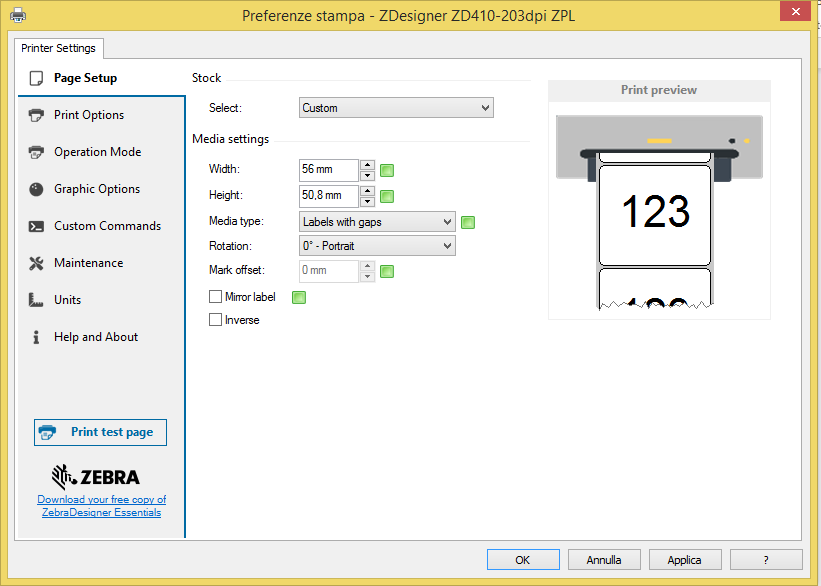Viewport: 821px width, 586px height.
Task: Enable the Mirror label checkbox
Action: [x=215, y=297]
